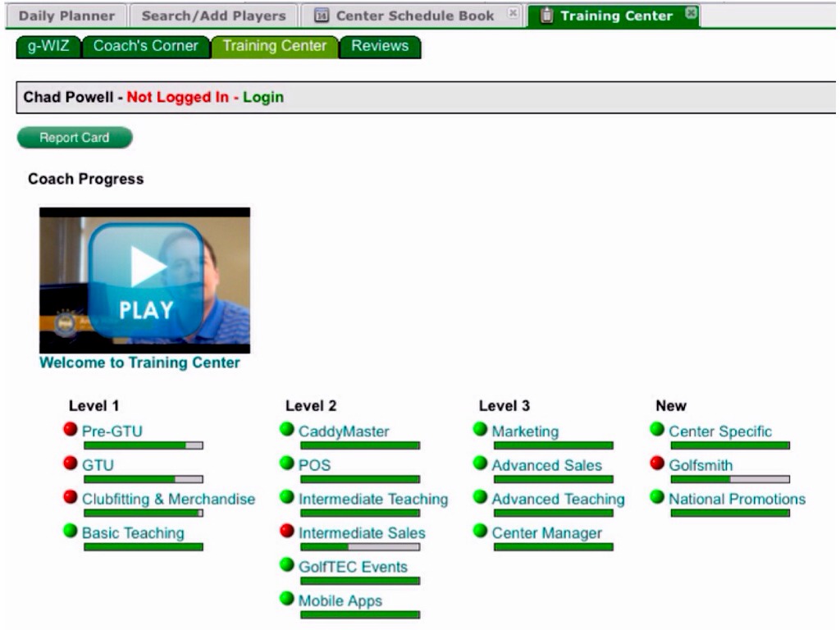Switch to the Daily Planner tab
This screenshot has height=630, width=840.
coord(68,16)
